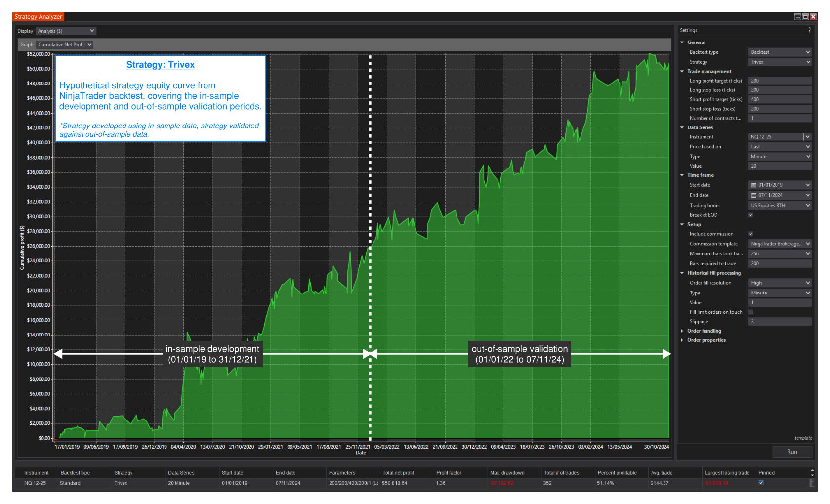Click the template link
Viewport: 830px width, 504px height.
point(803,438)
